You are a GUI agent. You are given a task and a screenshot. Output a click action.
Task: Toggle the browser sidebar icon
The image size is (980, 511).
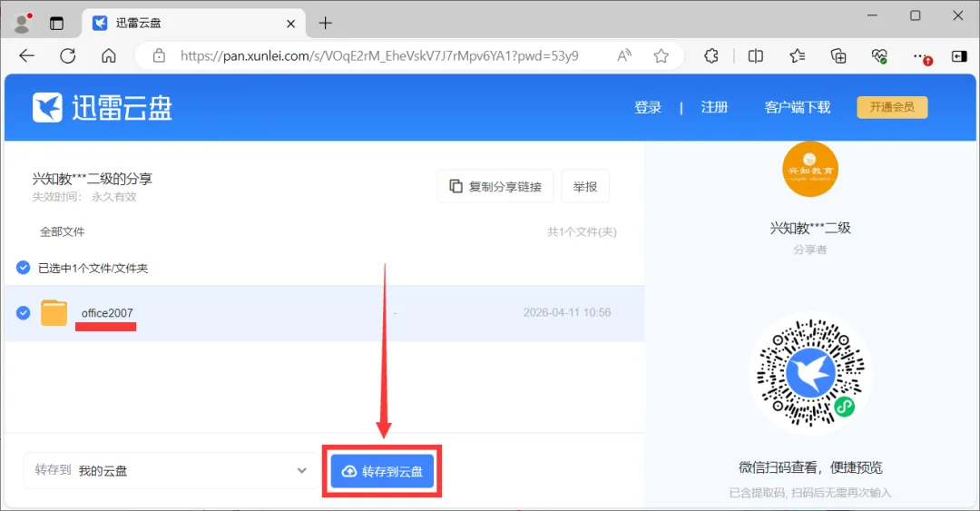click(x=959, y=56)
